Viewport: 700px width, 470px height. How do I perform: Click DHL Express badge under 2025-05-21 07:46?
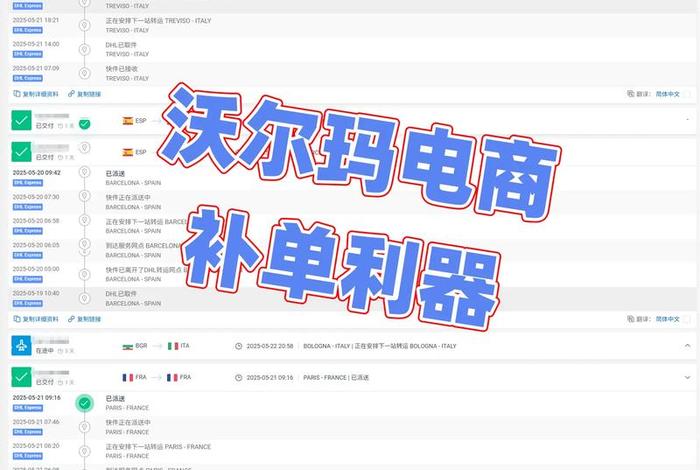[x=28, y=432]
